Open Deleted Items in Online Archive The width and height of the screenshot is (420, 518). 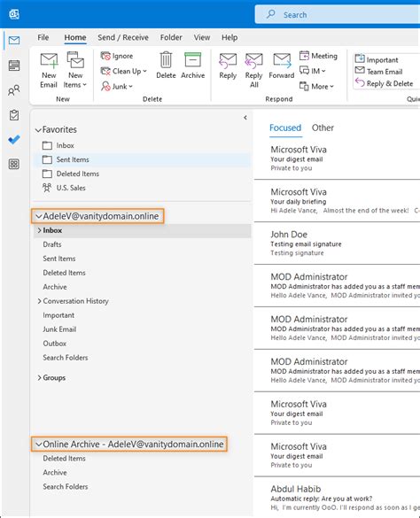(142, 459)
